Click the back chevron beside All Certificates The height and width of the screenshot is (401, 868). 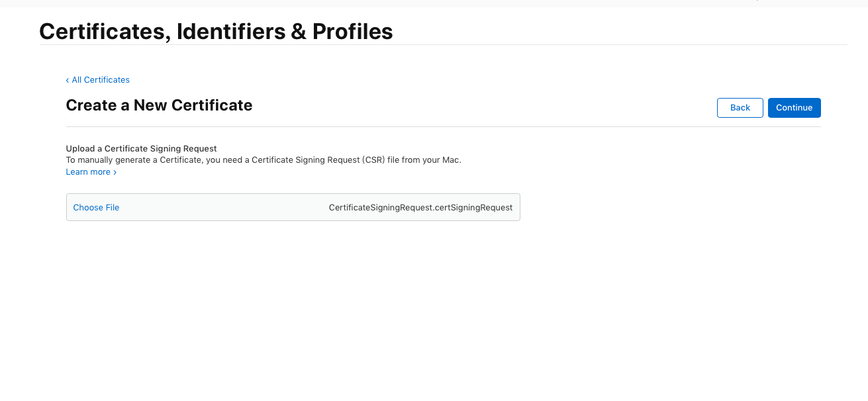coord(68,80)
